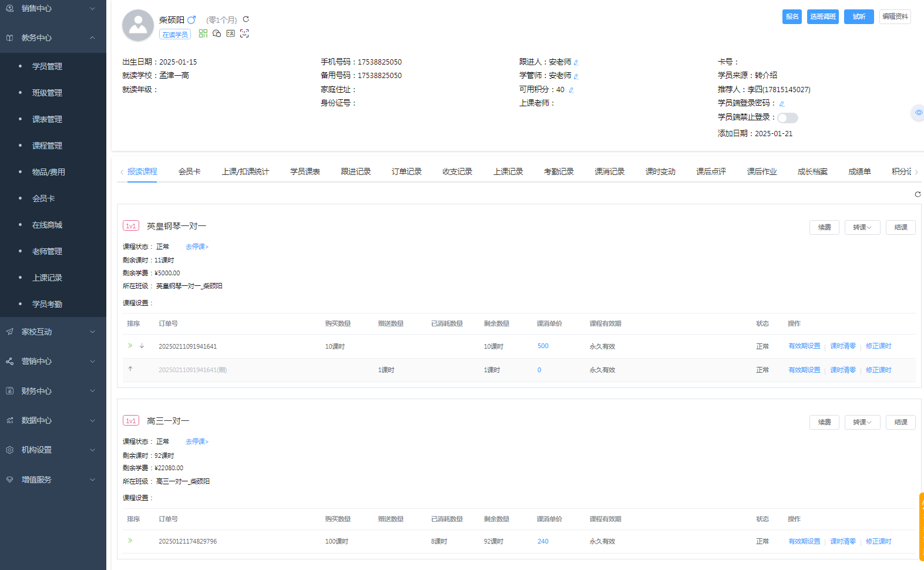Click the 试听 button

[x=859, y=17]
